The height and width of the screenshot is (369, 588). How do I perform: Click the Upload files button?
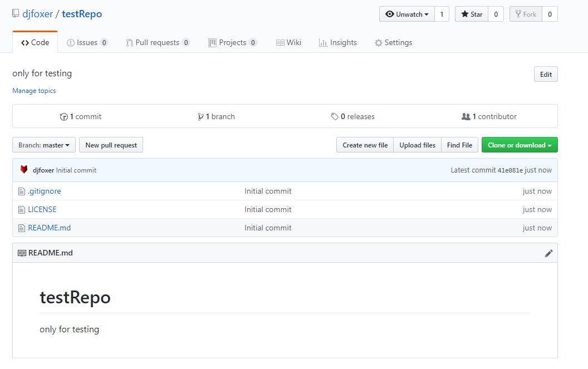click(x=418, y=145)
